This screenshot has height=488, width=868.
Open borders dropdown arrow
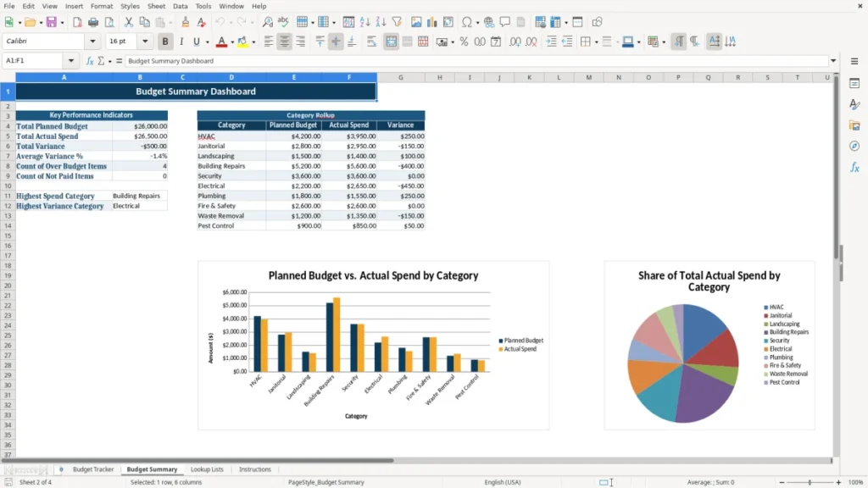click(596, 42)
